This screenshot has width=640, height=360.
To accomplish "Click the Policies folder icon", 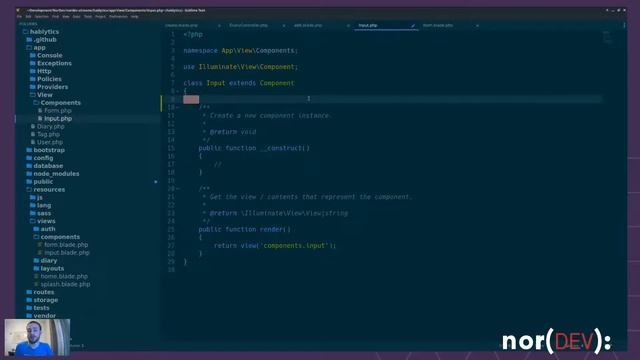I will click(x=33, y=79).
